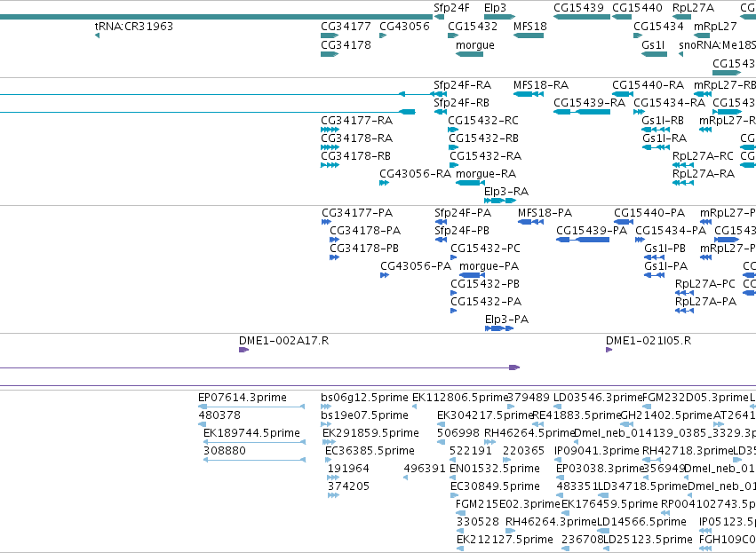Select the CG15439-PA protein label
Image resolution: width=756 pixels, height=553 pixels.
(592, 231)
